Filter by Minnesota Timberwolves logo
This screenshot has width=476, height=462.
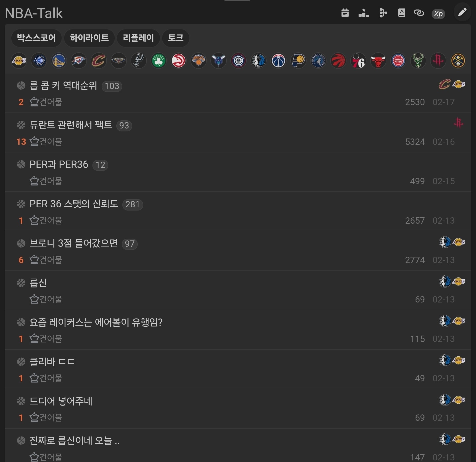click(318, 61)
